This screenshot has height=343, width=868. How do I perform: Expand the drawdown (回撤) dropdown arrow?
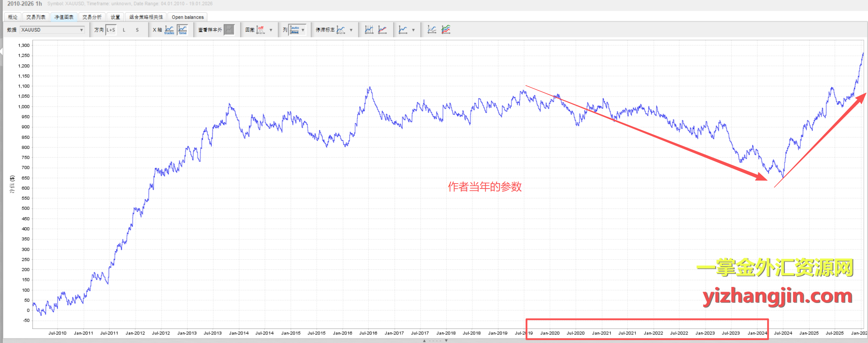[271, 30]
